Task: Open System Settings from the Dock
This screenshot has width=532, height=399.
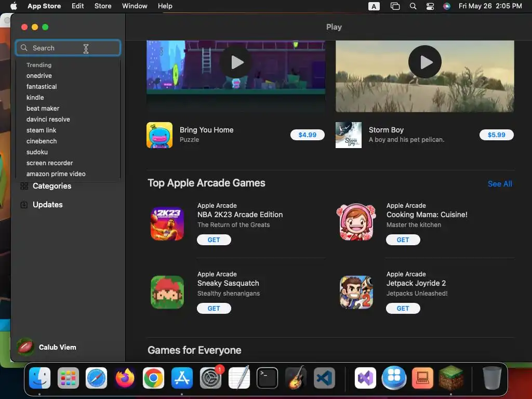Action: pyautogui.click(x=210, y=378)
